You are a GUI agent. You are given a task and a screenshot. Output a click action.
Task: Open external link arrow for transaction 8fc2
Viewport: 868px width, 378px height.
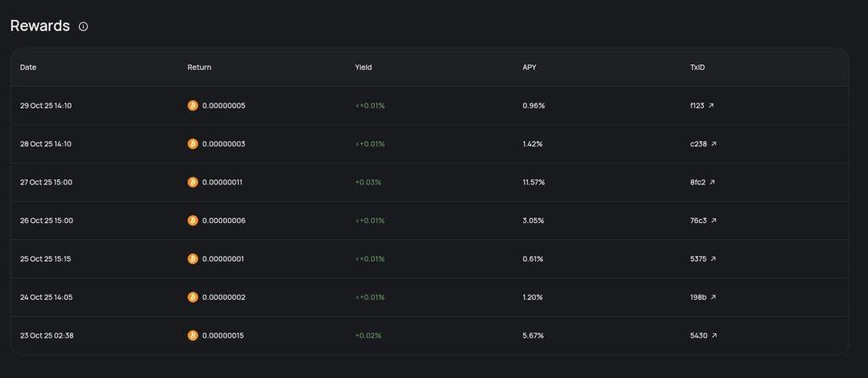[x=713, y=182]
